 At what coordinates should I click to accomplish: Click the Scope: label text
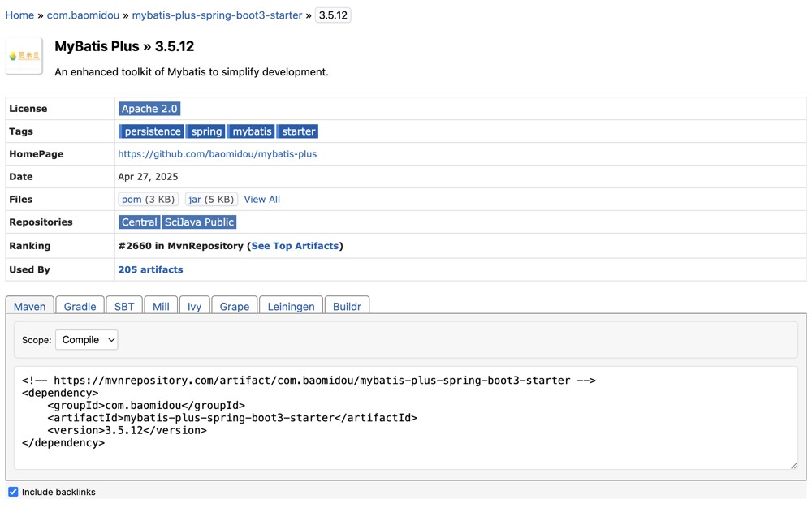(37, 340)
